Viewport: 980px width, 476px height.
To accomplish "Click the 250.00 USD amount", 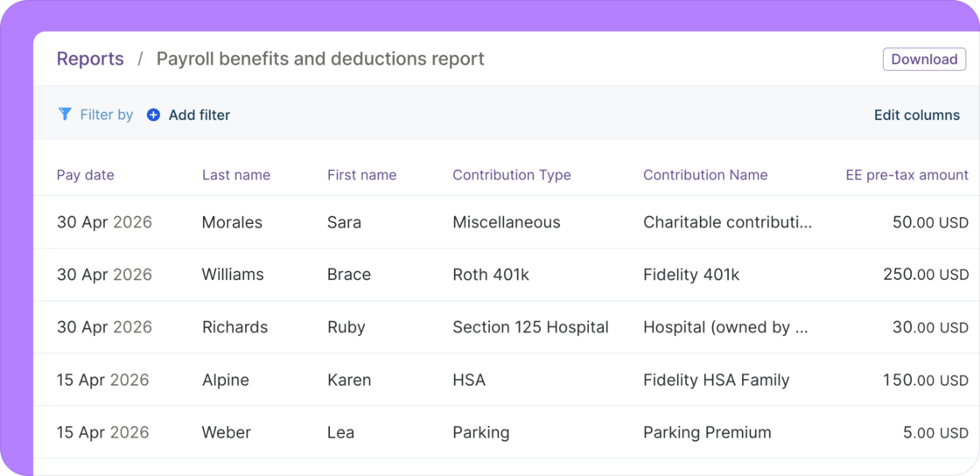I will (x=926, y=275).
